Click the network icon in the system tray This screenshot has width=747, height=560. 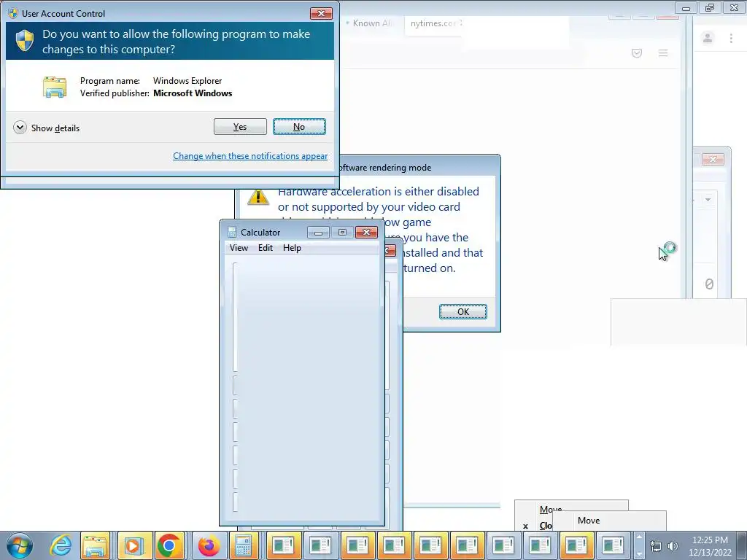click(x=656, y=546)
